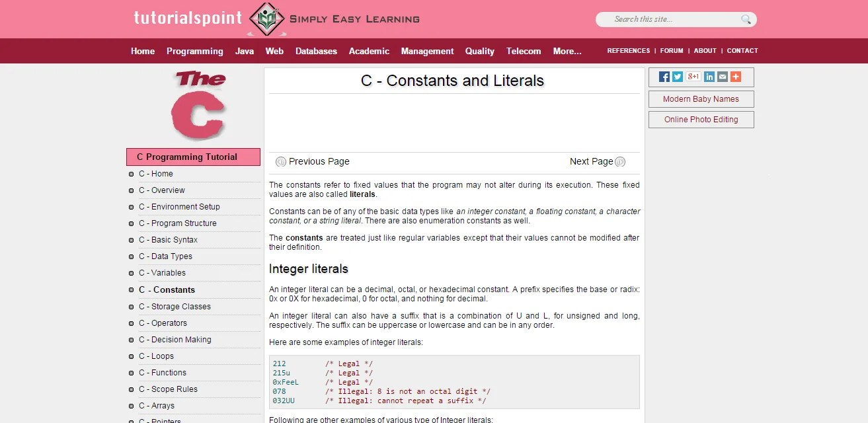Click the Previous Page arrow icon
The width and height of the screenshot is (868, 423).
click(x=281, y=161)
